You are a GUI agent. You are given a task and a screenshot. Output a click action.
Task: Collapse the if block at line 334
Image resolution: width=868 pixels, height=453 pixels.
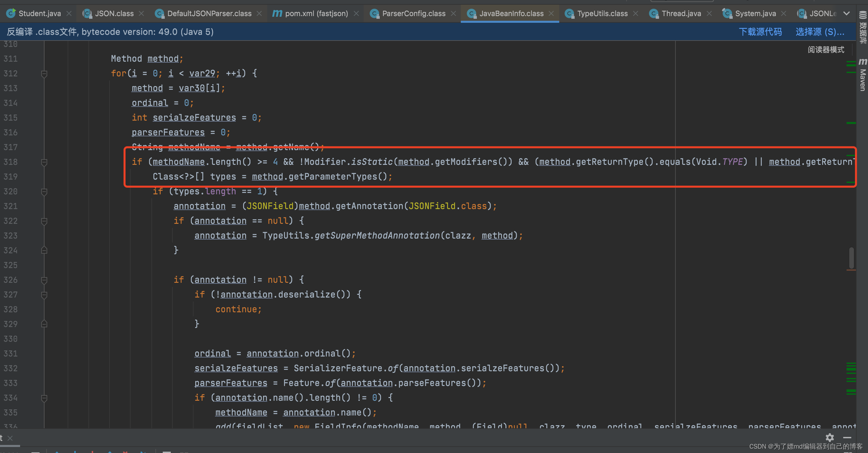pyautogui.click(x=44, y=398)
